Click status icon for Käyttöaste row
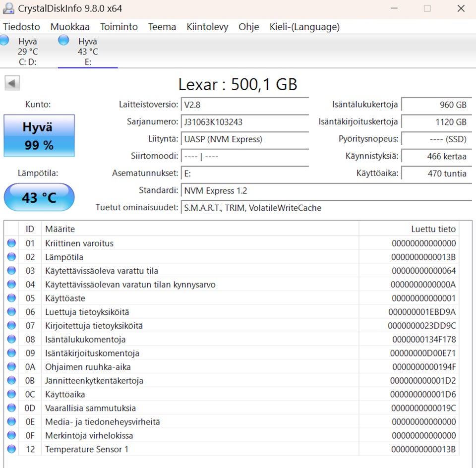The width and height of the screenshot is (476, 468). pos(11,298)
